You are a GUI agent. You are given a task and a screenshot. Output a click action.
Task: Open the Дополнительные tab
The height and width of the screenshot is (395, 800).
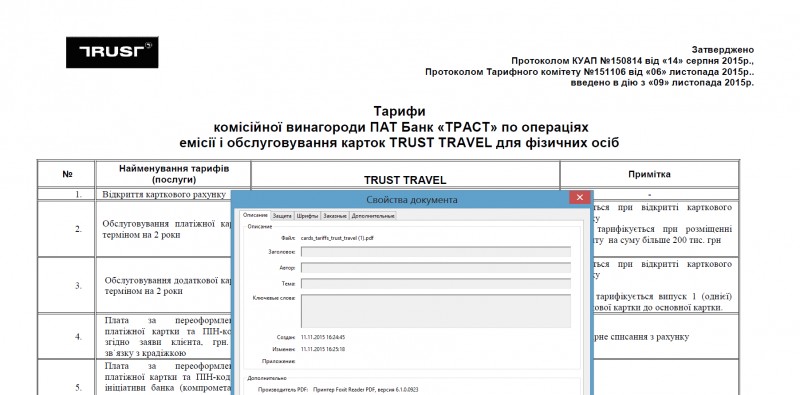372,216
